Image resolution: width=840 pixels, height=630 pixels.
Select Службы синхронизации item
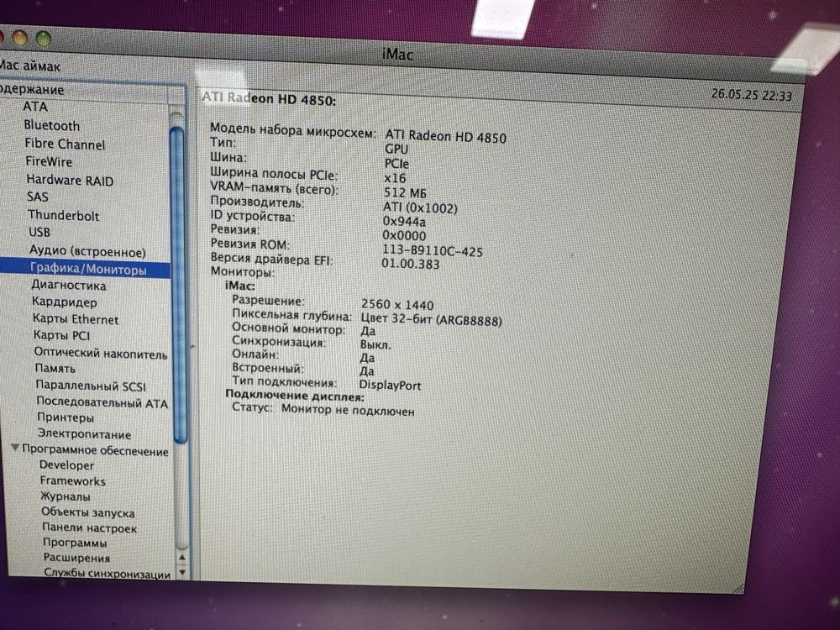point(108,573)
